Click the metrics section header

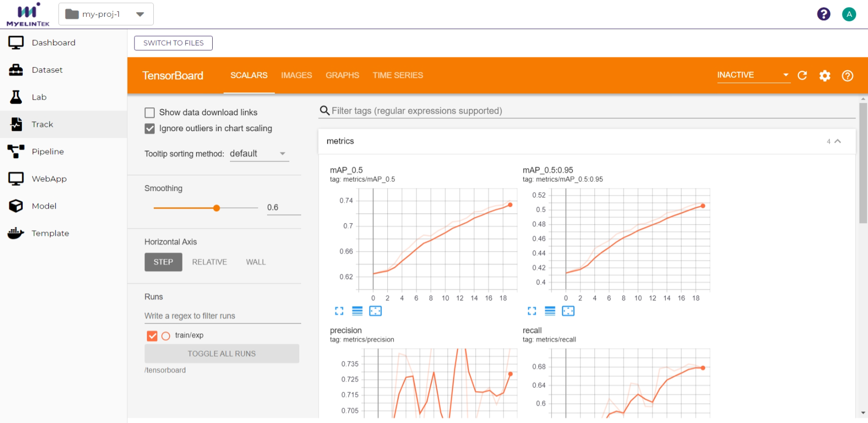point(587,141)
